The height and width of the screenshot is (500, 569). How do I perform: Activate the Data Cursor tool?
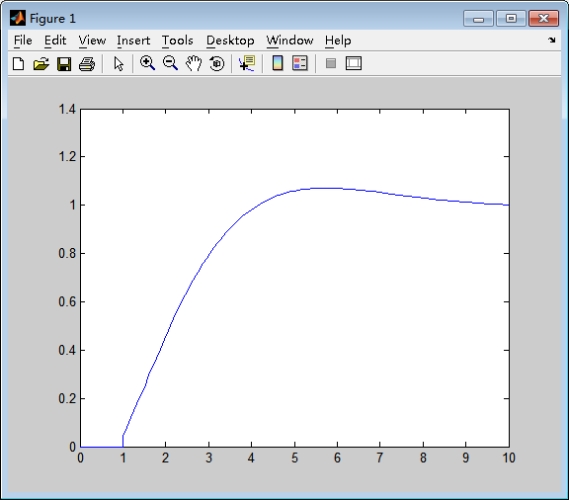[x=247, y=63]
